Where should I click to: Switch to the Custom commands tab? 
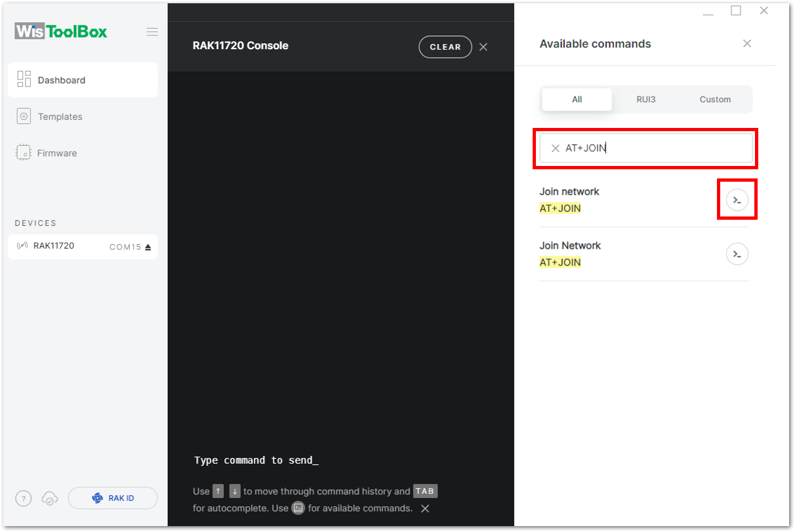[715, 100]
